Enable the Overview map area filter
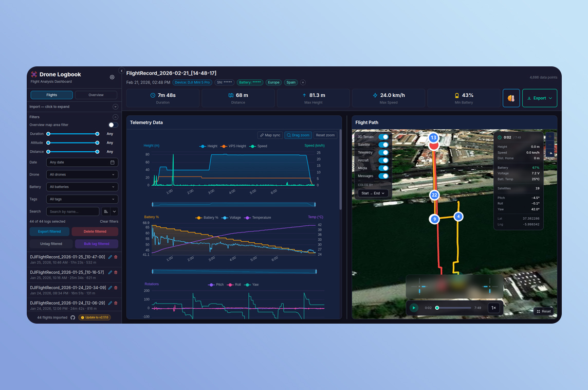 pyautogui.click(x=113, y=125)
